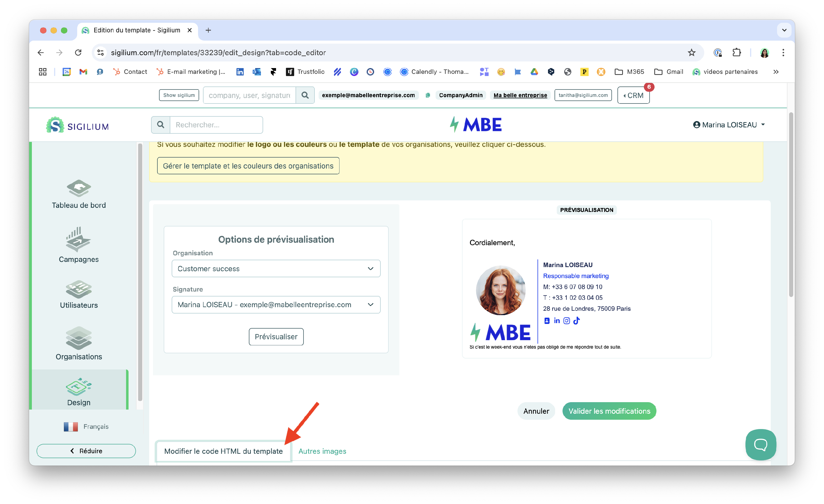
Task: Select Modifier le code HTML du template tab
Action: click(223, 451)
